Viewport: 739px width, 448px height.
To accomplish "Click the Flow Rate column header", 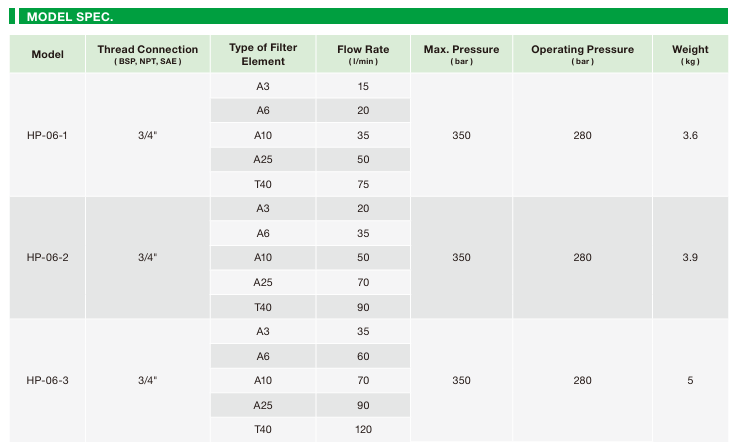I will click(363, 54).
